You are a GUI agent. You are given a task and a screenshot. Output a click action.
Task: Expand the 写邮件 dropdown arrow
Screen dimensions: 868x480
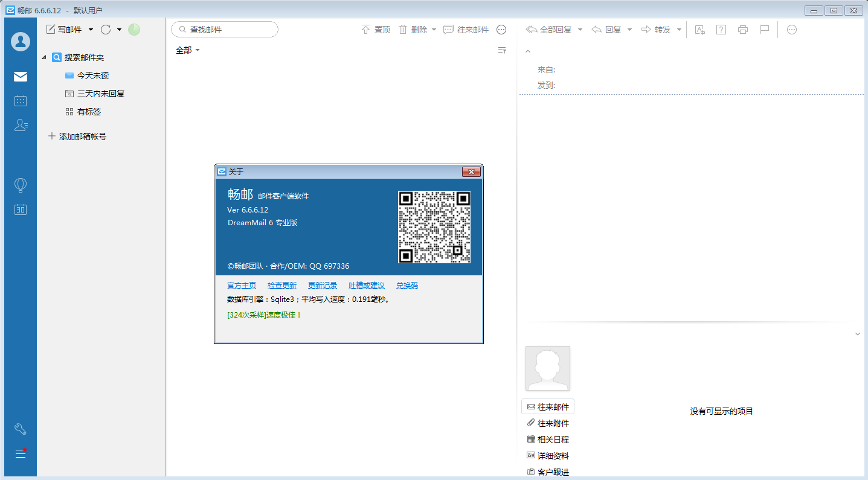[x=91, y=30]
